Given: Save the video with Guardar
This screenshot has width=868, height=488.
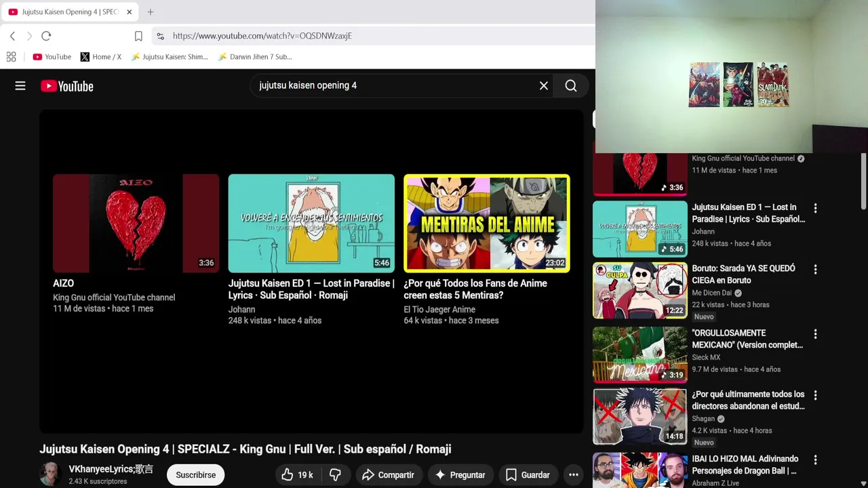Looking at the screenshot, I should 528,475.
